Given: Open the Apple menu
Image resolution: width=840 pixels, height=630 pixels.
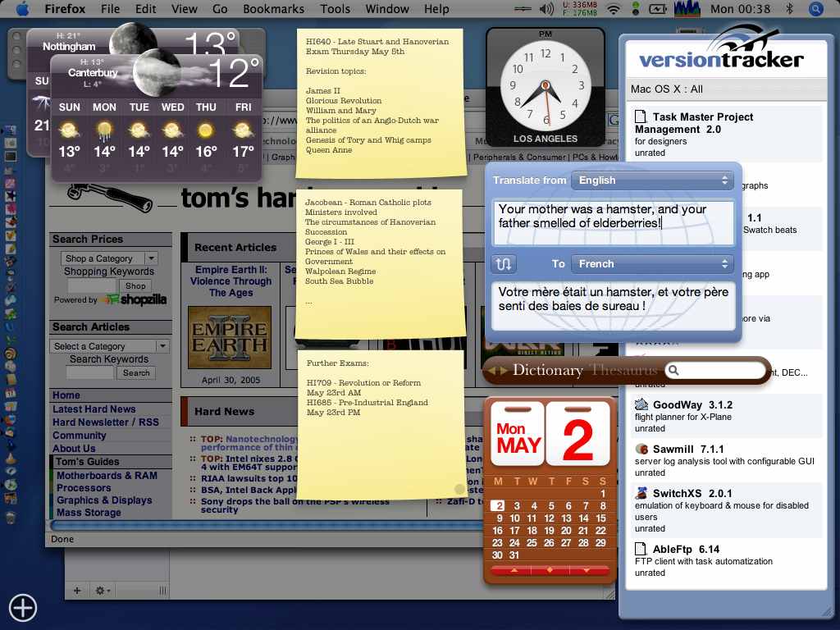Looking at the screenshot, I should 22,8.
